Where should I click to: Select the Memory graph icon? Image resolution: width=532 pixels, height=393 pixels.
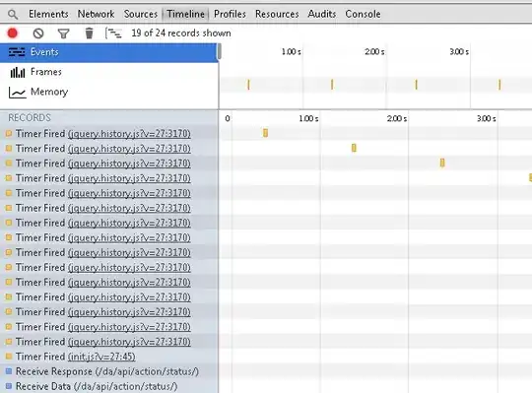(18, 93)
